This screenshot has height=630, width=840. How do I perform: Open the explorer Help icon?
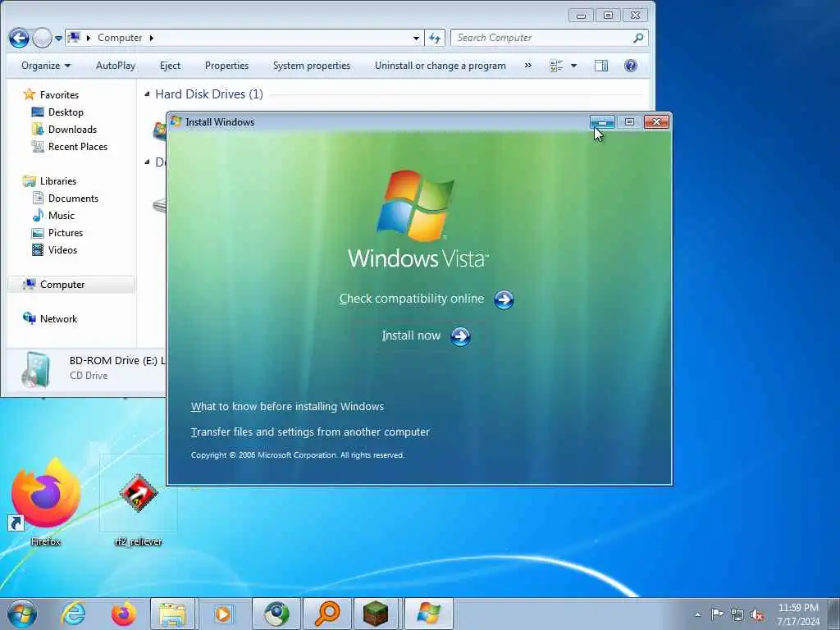[631, 66]
